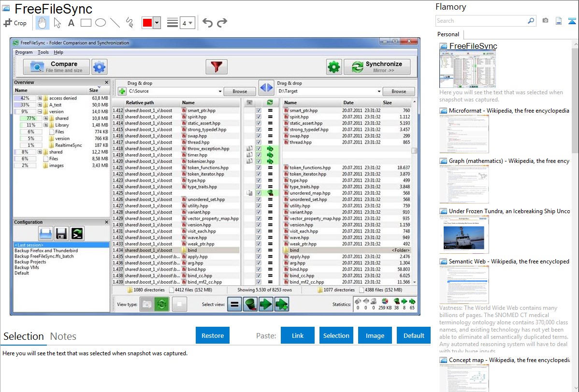Screen dimensions: 579x392
Task: Activate the hand pan tool
Action: click(x=43, y=23)
